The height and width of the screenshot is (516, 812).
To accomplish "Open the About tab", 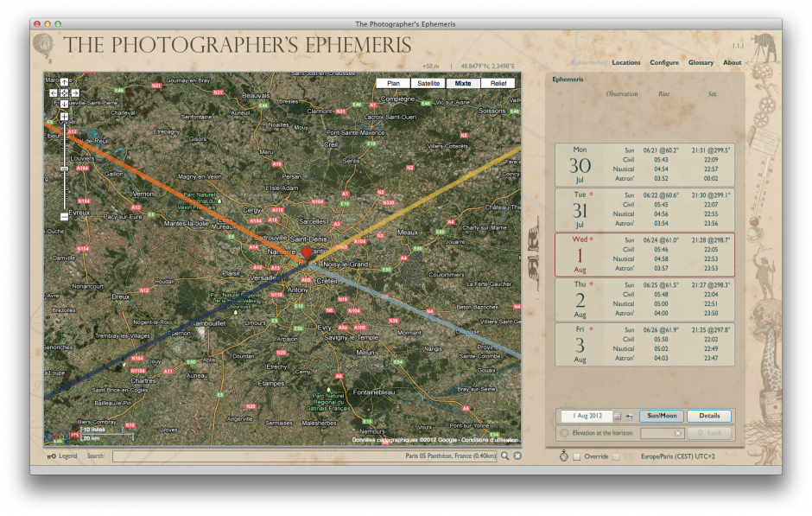I will (x=733, y=62).
